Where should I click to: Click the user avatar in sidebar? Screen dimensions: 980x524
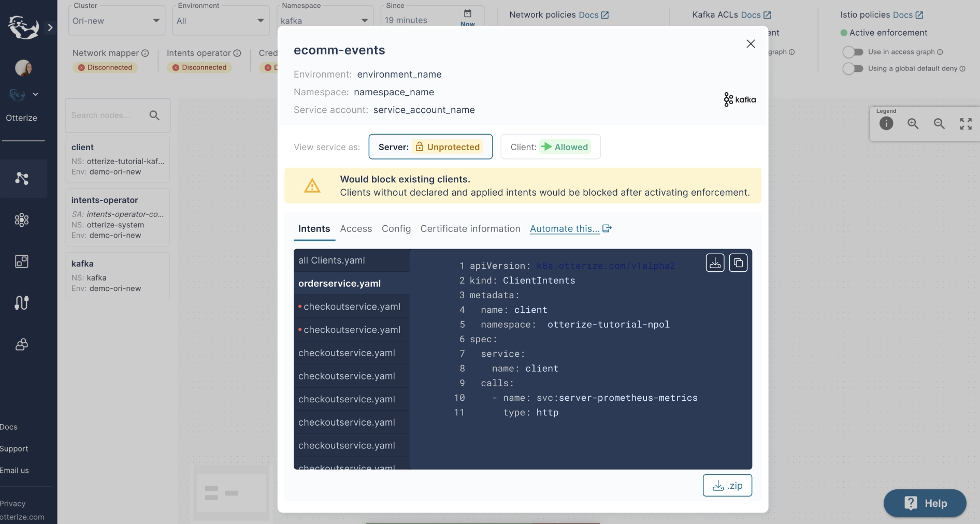23,68
